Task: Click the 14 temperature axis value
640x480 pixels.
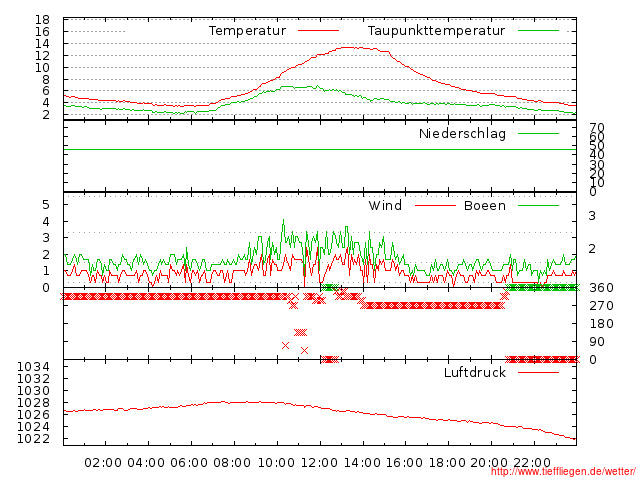Action: pos(42,44)
